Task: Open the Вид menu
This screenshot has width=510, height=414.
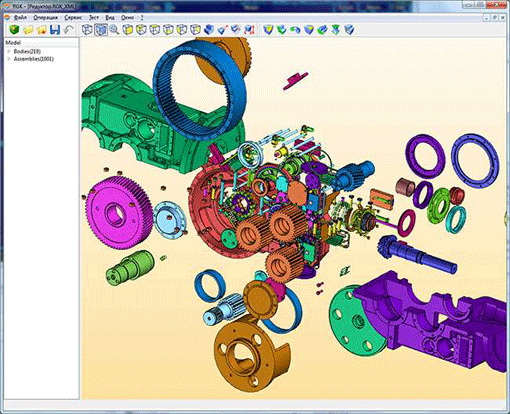Action: (x=110, y=17)
